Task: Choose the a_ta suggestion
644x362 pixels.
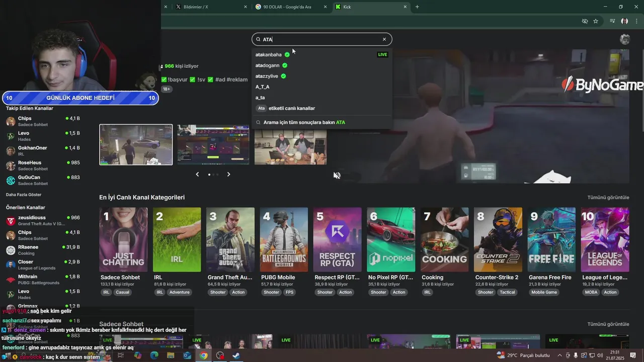Action: [321, 98]
